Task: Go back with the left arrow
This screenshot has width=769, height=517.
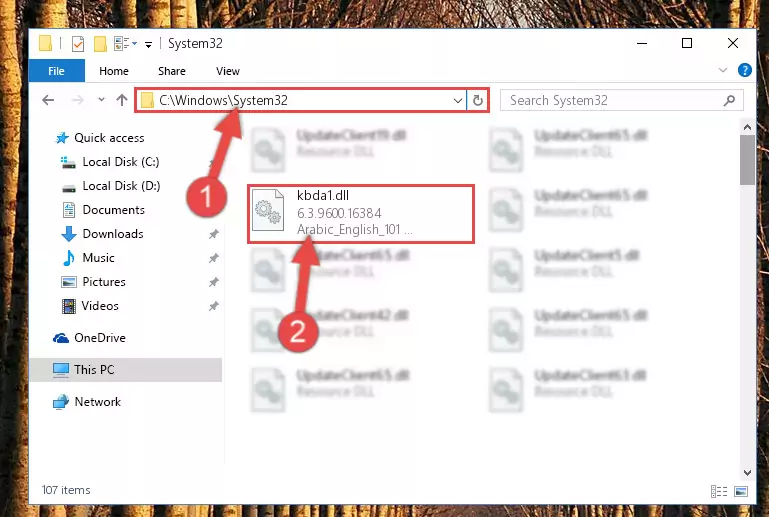Action: click(x=48, y=100)
